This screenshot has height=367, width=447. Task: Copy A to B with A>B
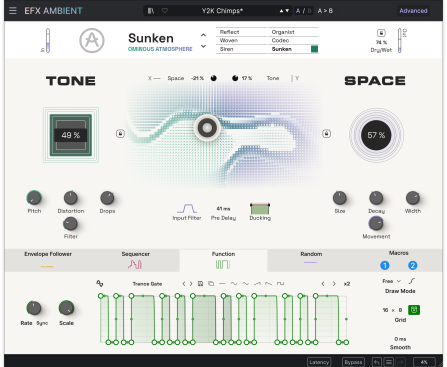coord(325,11)
